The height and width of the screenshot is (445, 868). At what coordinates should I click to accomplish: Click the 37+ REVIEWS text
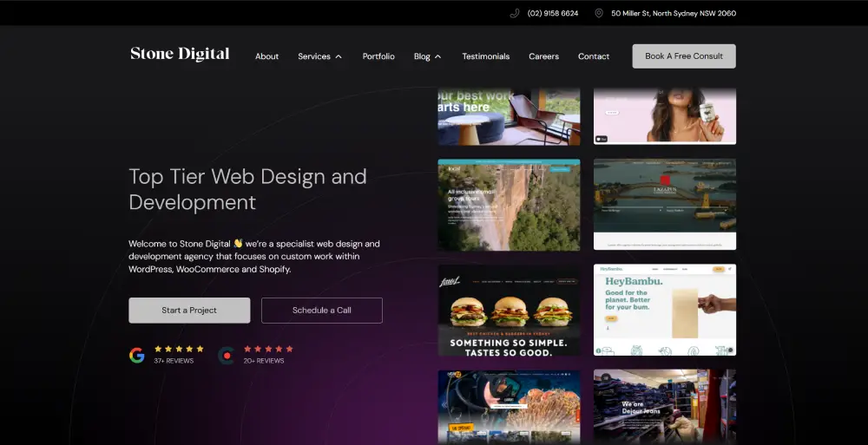tap(174, 361)
